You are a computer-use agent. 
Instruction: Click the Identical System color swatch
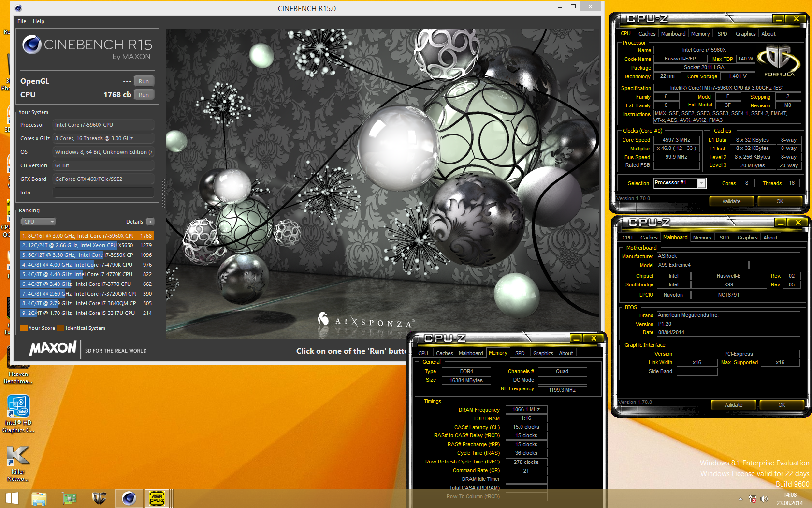(60, 328)
